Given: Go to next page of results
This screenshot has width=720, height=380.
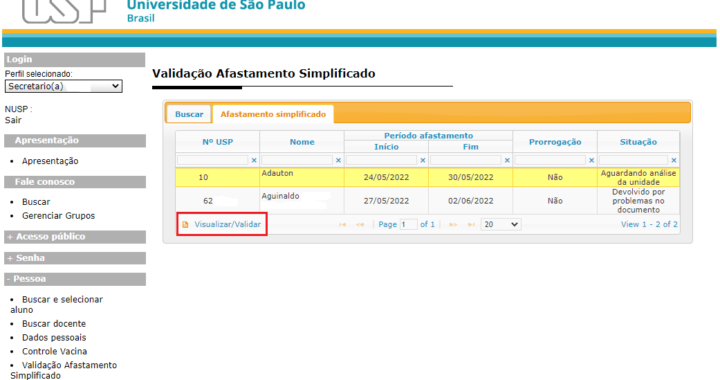Looking at the screenshot, I should (x=453, y=224).
